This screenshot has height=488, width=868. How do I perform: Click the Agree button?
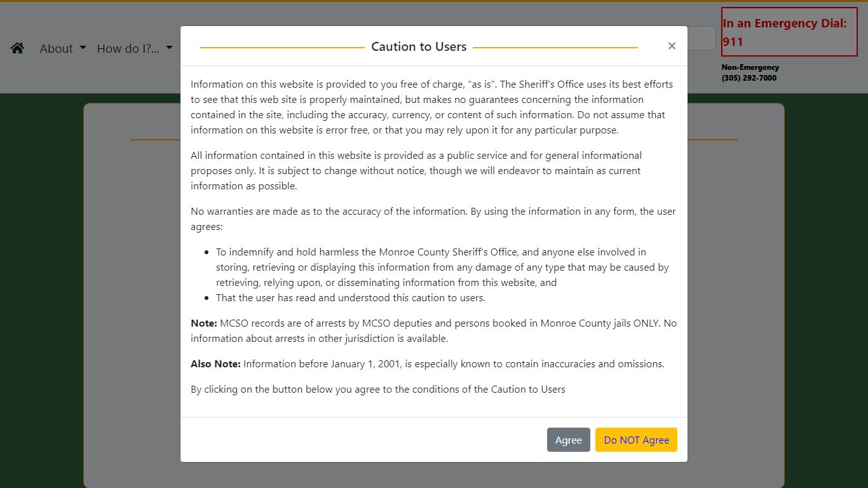[569, 440]
